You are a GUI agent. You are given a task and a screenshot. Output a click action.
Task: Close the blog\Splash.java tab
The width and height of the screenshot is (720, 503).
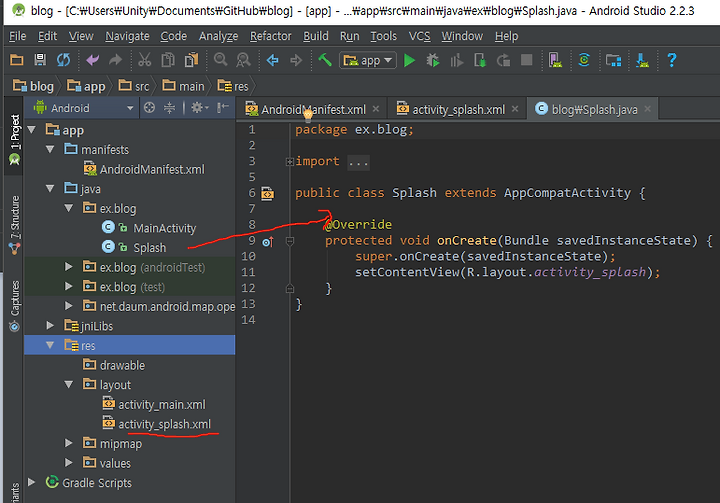click(x=647, y=109)
